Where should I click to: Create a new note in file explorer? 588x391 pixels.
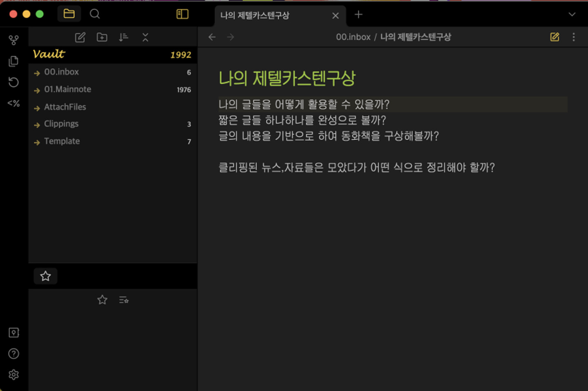click(80, 38)
